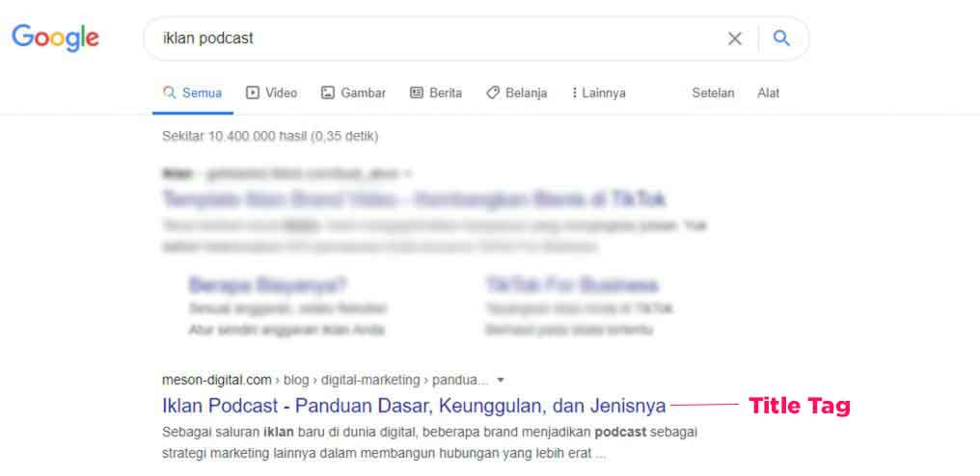This screenshot has height=476, width=980.
Task: Open Setelan settings
Action: pos(713,93)
